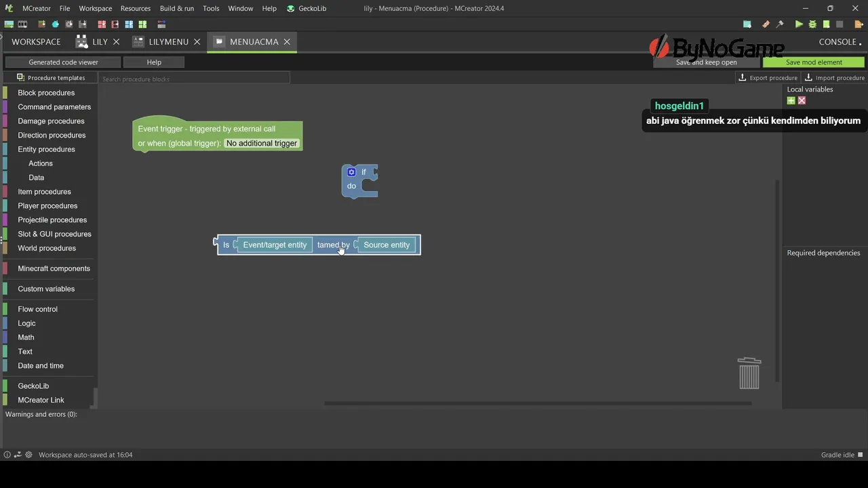This screenshot has height=488, width=868.
Task: Click the texture image icon in toolbar
Action: tap(9, 24)
